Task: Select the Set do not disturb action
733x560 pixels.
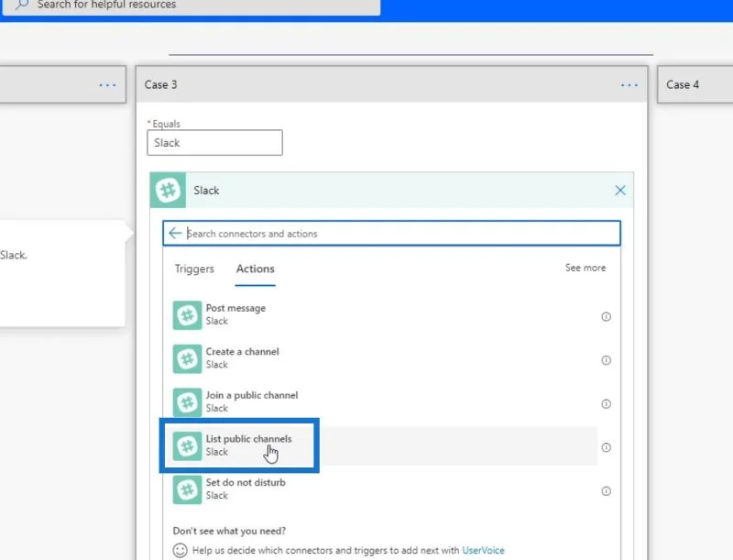Action: [x=385, y=489]
